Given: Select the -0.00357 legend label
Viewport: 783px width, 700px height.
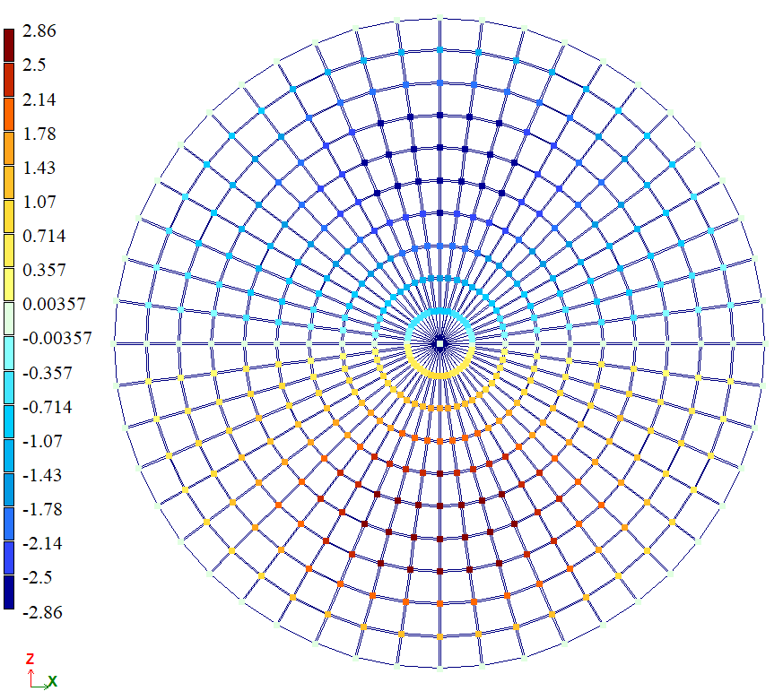Looking at the screenshot, I should (x=56, y=339).
